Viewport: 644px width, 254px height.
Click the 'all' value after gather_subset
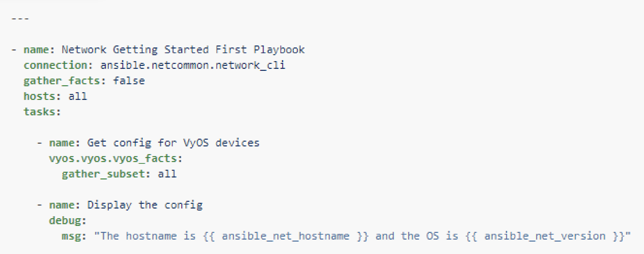(167, 174)
